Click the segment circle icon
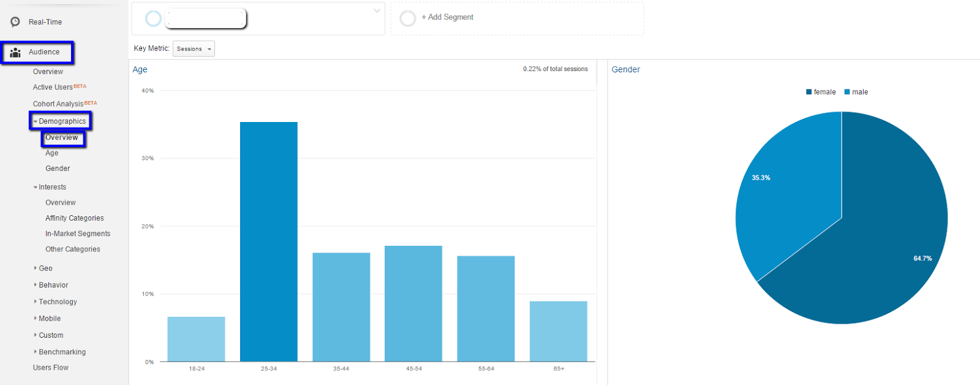The image size is (980, 385). click(153, 18)
